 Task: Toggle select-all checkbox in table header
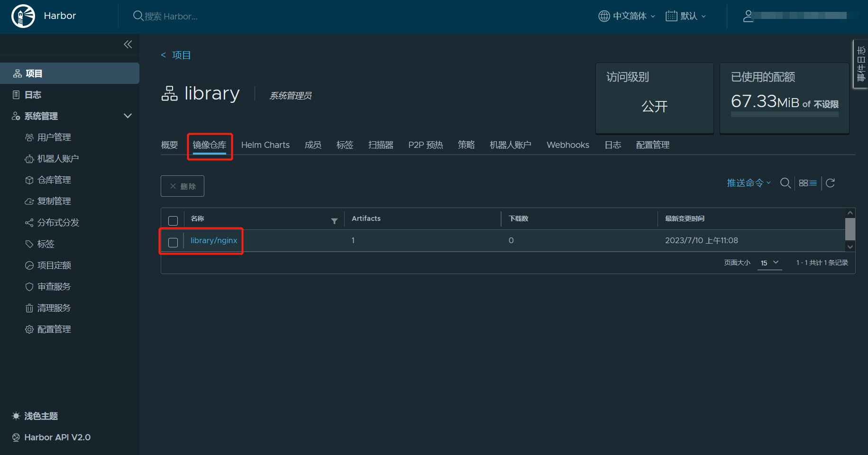173,221
